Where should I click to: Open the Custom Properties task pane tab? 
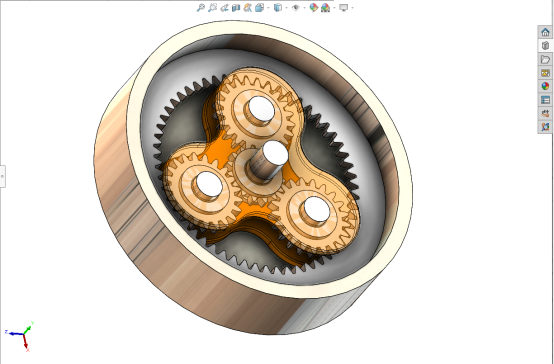point(545,100)
